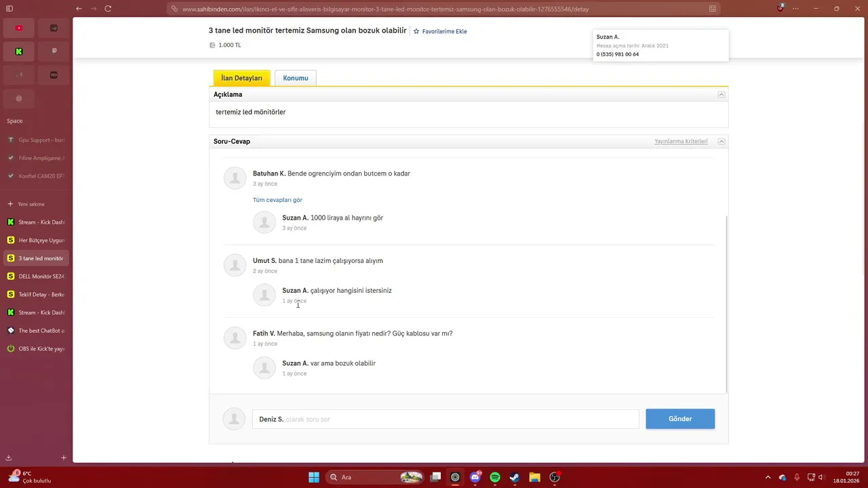The height and width of the screenshot is (488, 868).
Task: Open Spotify from the taskbar
Action: pos(495,477)
